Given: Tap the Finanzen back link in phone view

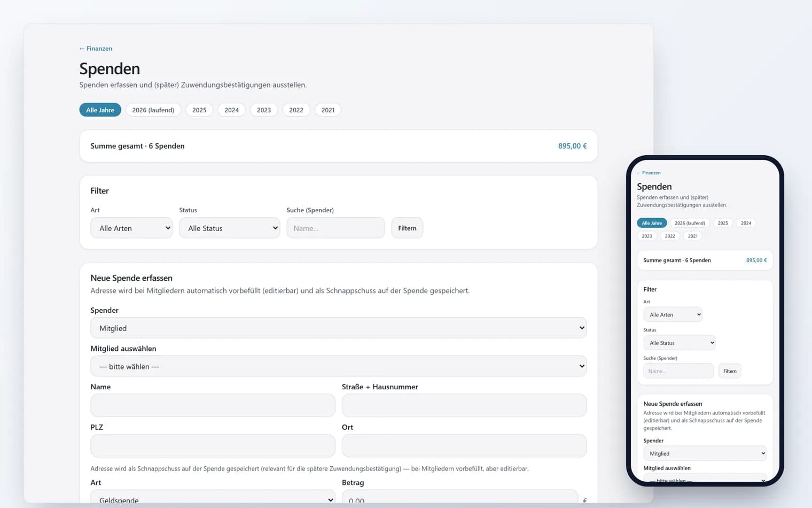Looking at the screenshot, I should [x=649, y=173].
